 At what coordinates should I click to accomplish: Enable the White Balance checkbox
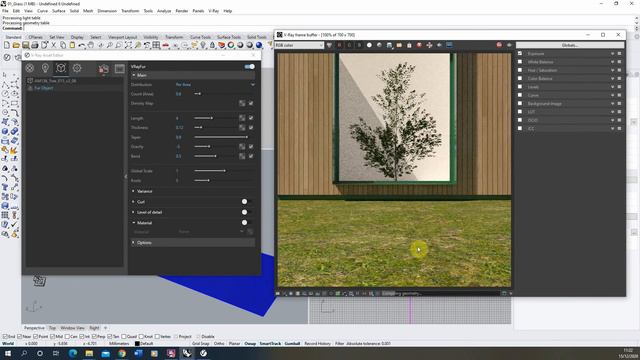520,62
